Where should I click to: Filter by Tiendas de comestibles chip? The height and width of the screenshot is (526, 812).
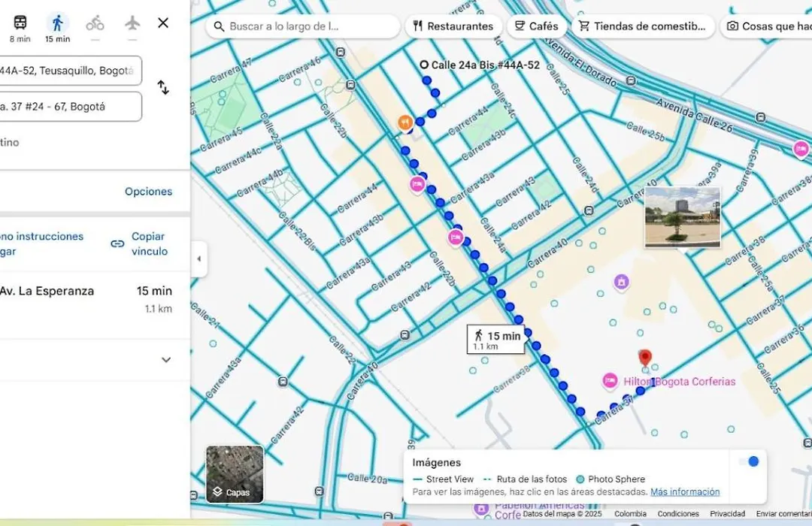point(643,26)
